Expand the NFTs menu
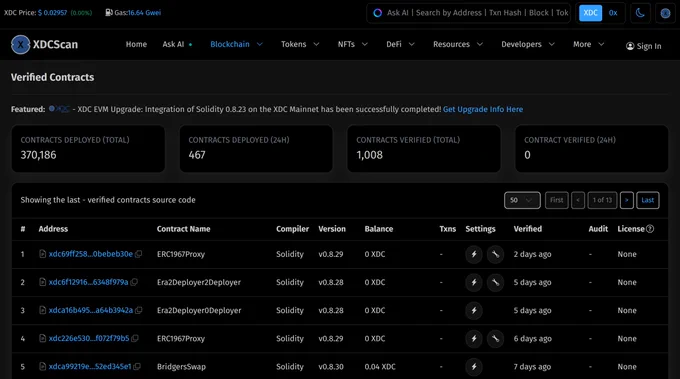The height and width of the screenshot is (379, 680). [x=353, y=44]
